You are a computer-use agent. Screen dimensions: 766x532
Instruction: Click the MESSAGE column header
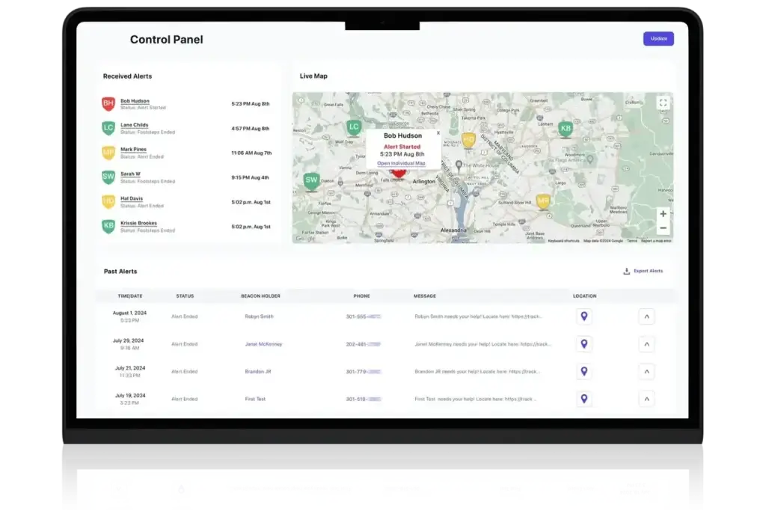point(425,296)
